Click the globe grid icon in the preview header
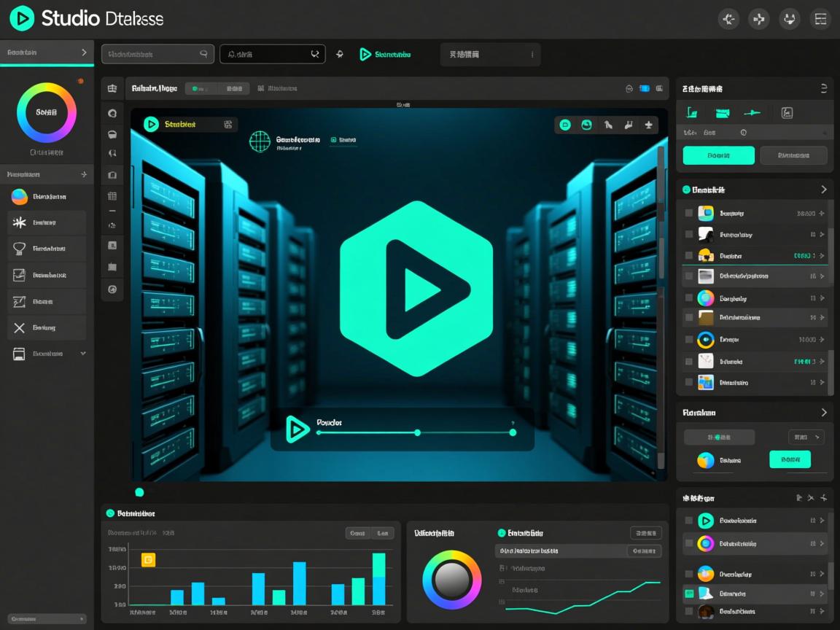Screen dimensions: 840x630 [260, 141]
